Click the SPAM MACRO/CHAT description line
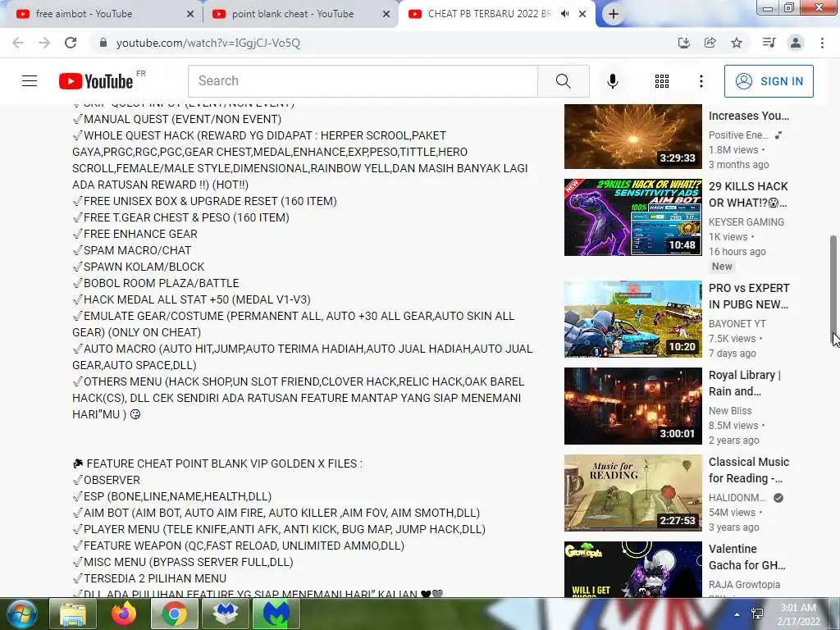This screenshot has height=630, width=840. click(x=132, y=250)
